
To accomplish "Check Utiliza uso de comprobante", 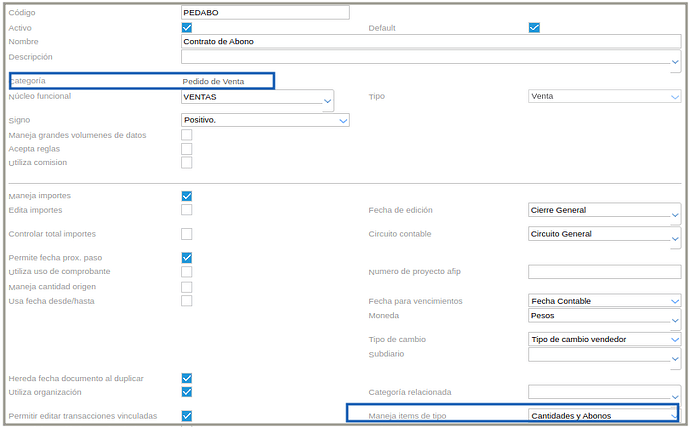I will coord(187,272).
